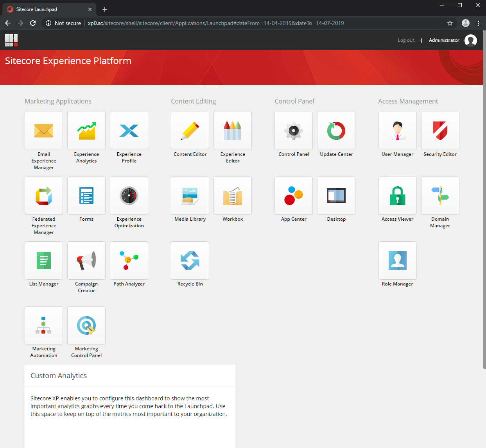The height and width of the screenshot is (448, 486).
Task: Reload the Launchpad page
Action: tap(33, 23)
